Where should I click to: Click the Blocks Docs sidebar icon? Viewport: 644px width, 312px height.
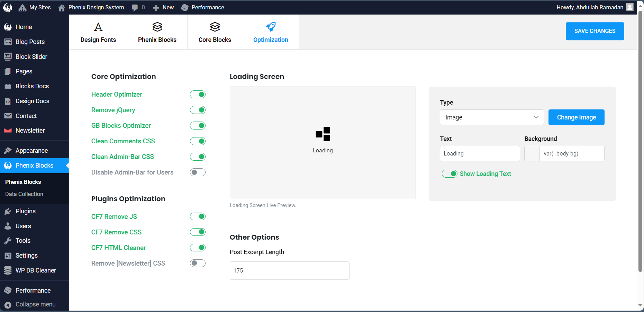(8, 86)
